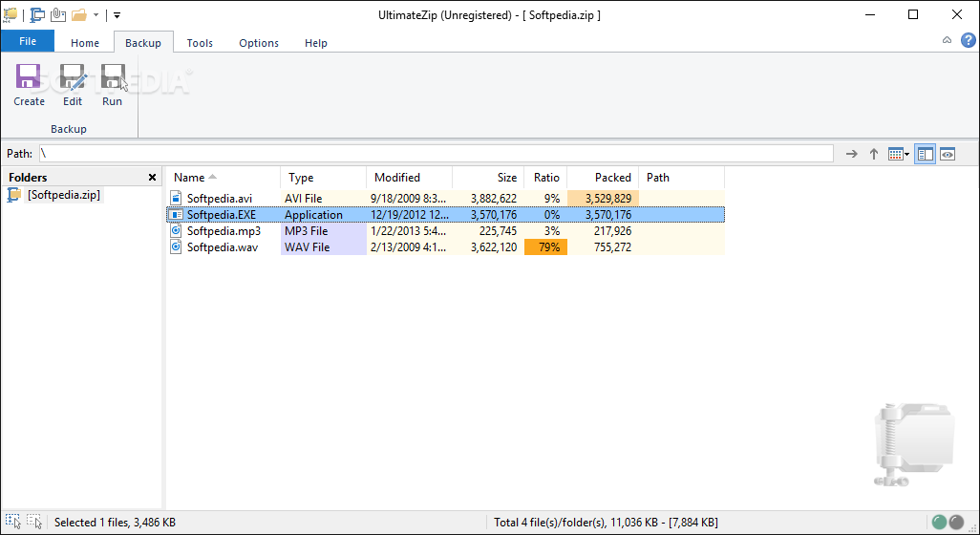This screenshot has width=980, height=535.
Task: Click the Path column header
Action: 682,178
